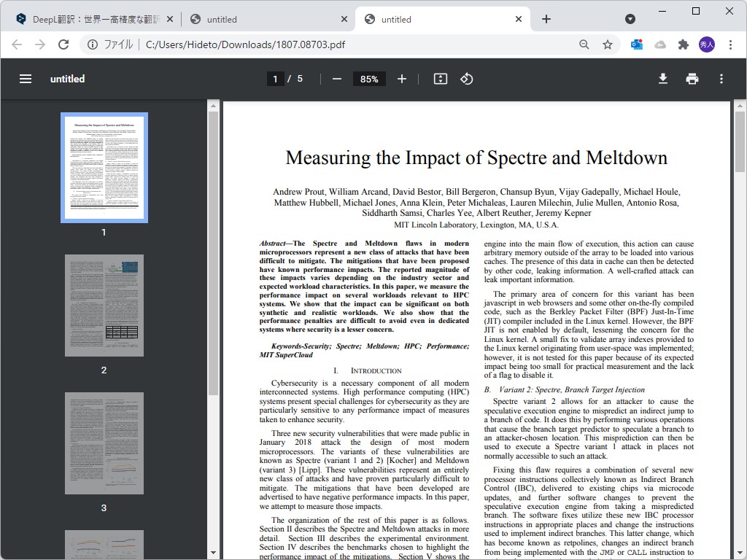Rotate the document counterclockwise
Image resolution: width=747 pixels, height=560 pixels.
(x=467, y=79)
